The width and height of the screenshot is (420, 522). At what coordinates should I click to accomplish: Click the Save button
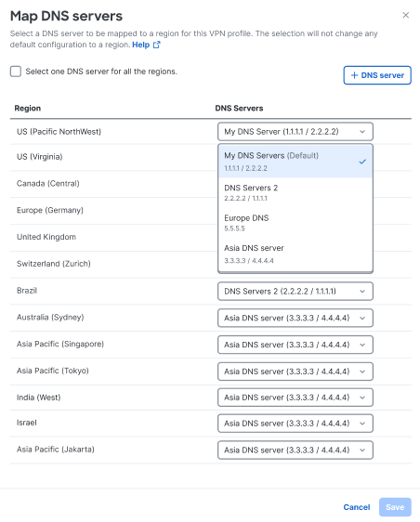[395, 507]
